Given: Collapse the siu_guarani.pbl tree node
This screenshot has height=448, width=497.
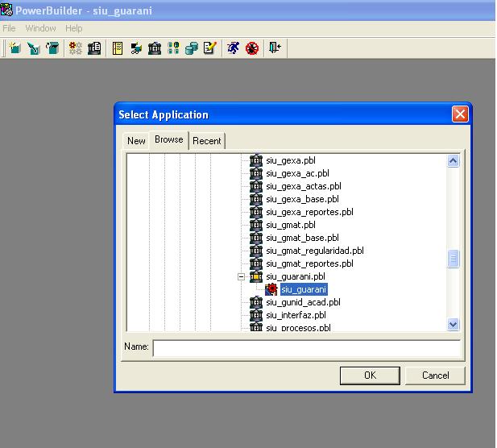Looking at the screenshot, I should [241, 277].
